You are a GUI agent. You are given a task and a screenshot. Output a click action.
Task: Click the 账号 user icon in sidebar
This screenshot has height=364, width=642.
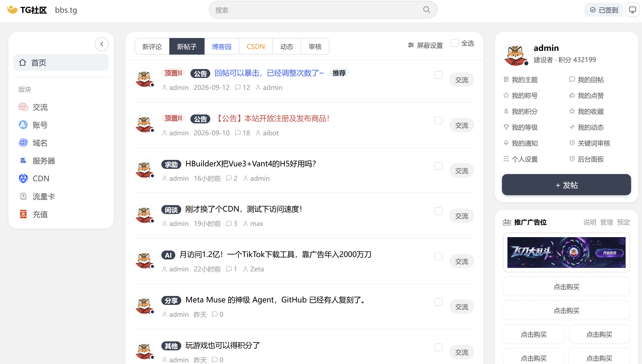[x=23, y=125]
